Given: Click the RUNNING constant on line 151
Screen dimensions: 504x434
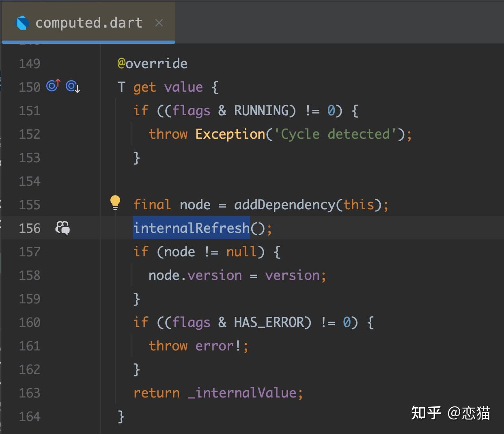Looking at the screenshot, I should point(261,111).
